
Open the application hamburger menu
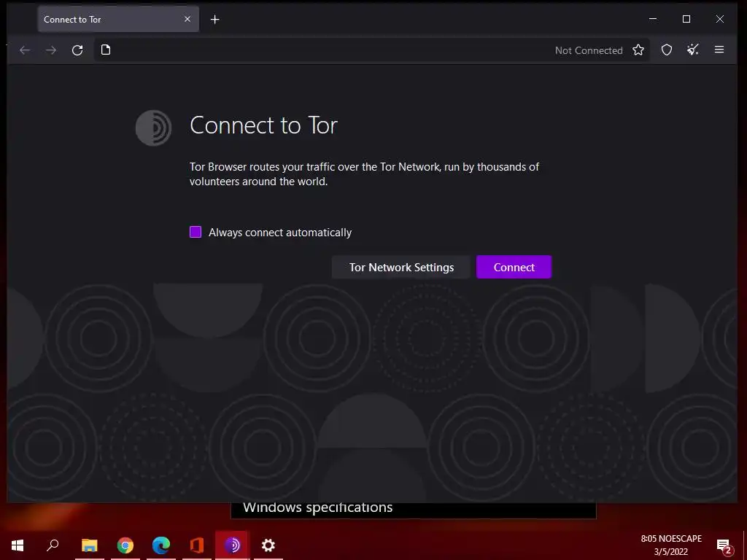point(719,50)
